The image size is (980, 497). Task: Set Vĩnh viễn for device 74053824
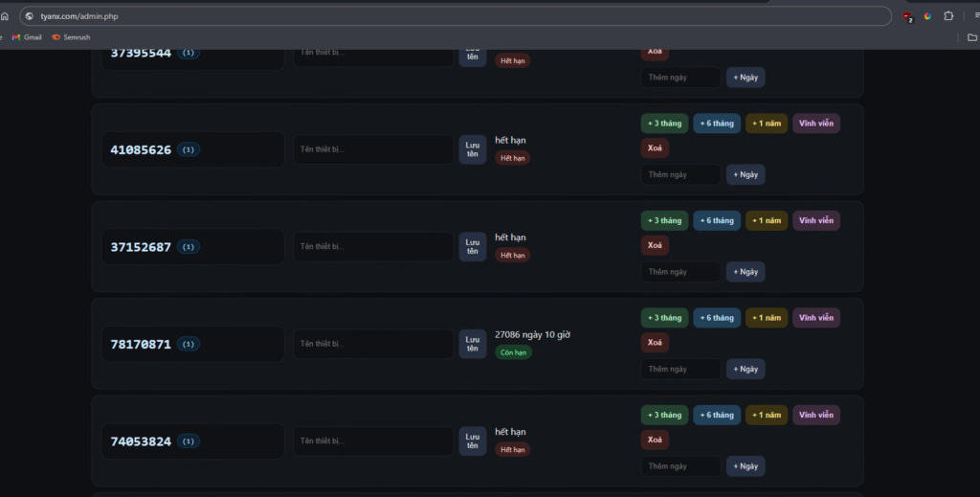click(x=816, y=415)
